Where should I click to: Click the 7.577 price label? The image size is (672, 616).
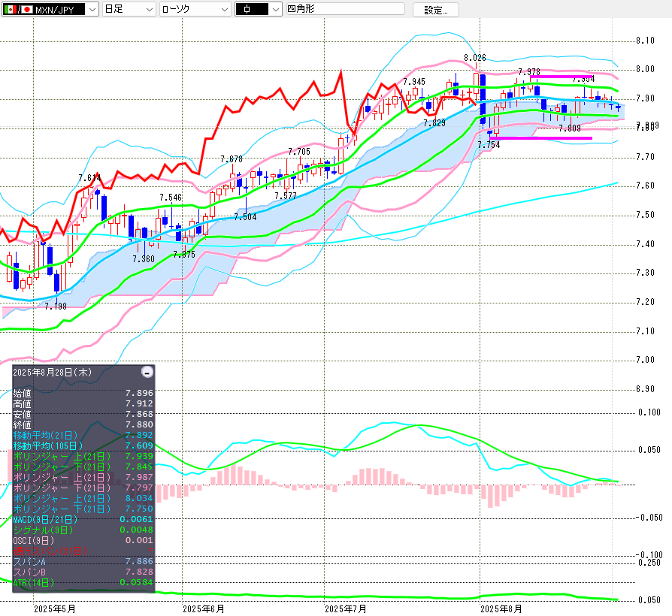point(286,196)
